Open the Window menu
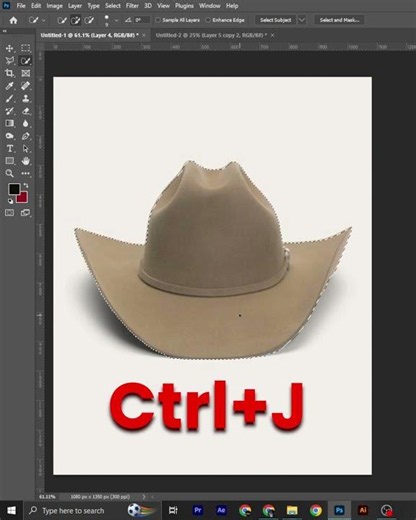Viewport: 416px width, 520px height. (210, 6)
